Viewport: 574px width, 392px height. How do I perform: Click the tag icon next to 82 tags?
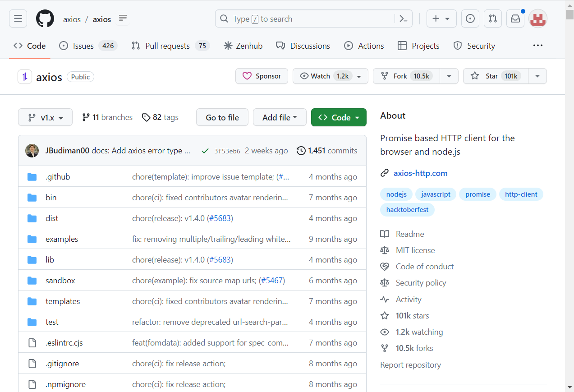tap(146, 117)
